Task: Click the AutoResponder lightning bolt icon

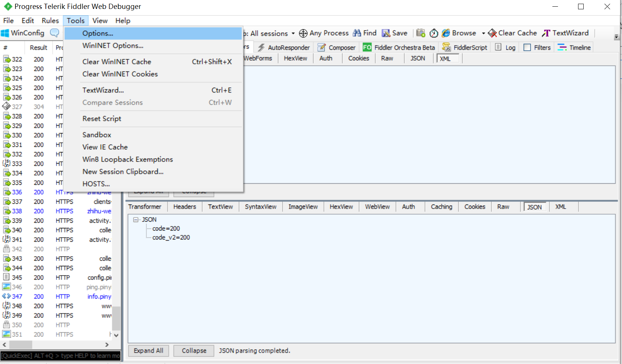Action: click(261, 48)
